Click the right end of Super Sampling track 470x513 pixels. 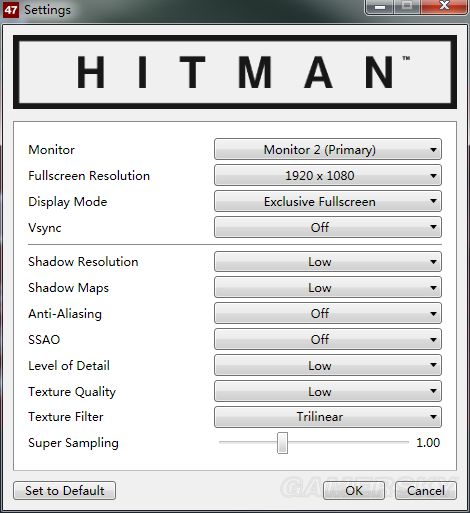(407, 442)
